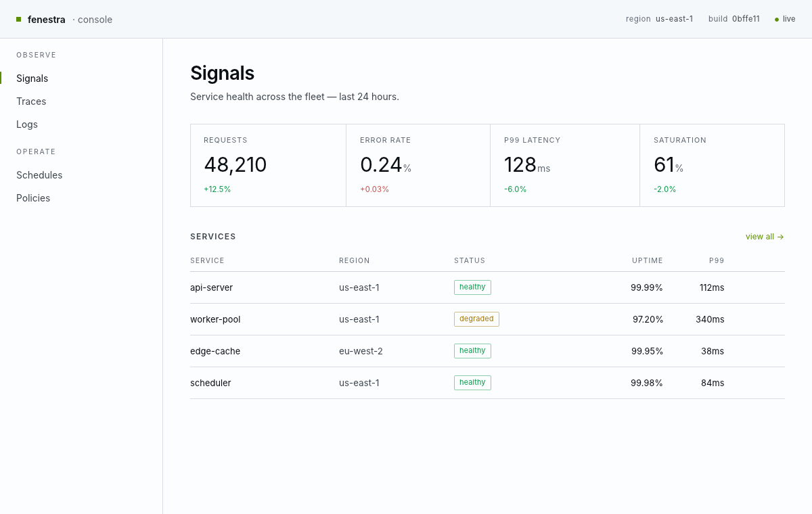The image size is (812, 514).
Task: Click the Status column header
Action: coord(470,260)
